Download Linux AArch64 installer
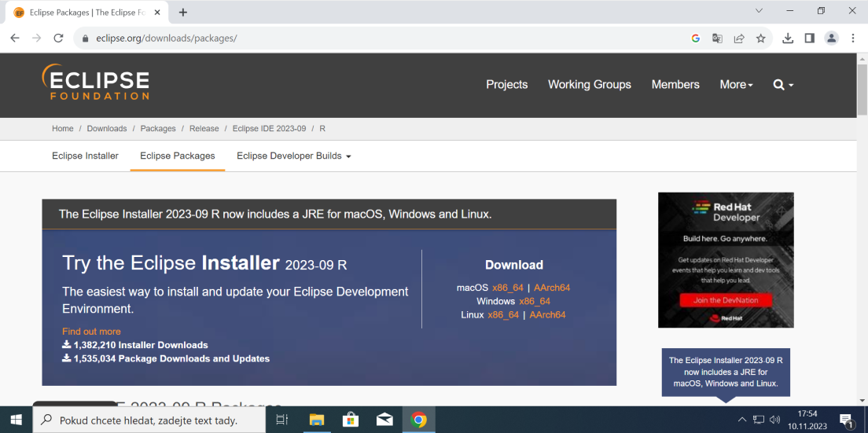This screenshot has width=868, height=433. [547, 314]
